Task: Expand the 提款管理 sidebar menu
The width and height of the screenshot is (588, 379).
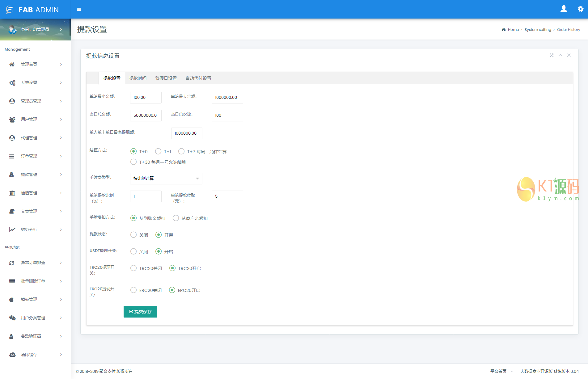Action: [36, 175]
